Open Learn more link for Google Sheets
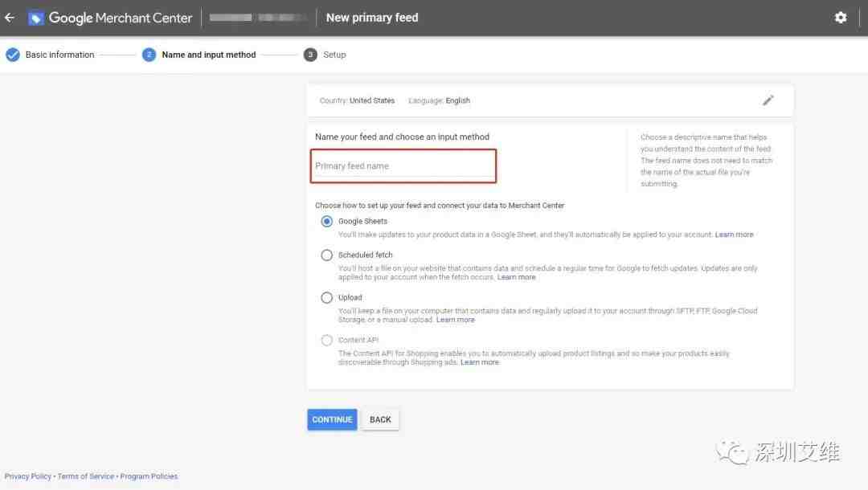The height and width of the screenshot is (490, 868). point(734,235)
